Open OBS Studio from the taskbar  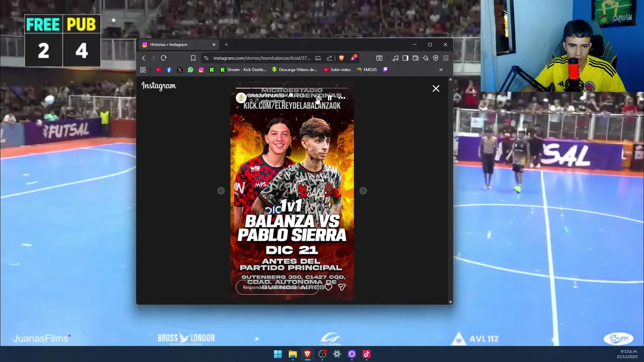click(322, 354)
